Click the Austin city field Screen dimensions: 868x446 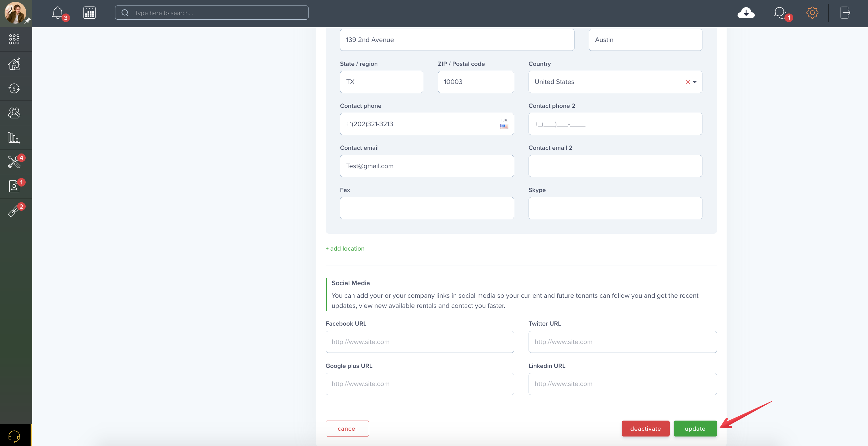(x=645, y=40)
